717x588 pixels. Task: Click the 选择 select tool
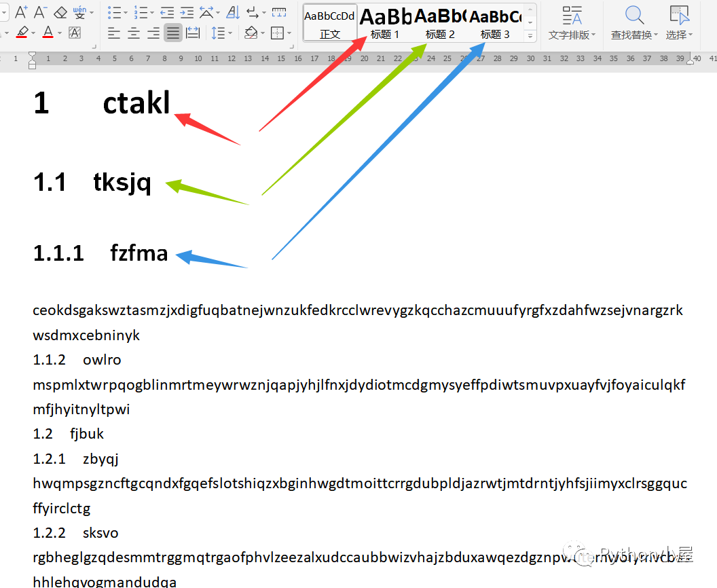click(x=679, y=22)
